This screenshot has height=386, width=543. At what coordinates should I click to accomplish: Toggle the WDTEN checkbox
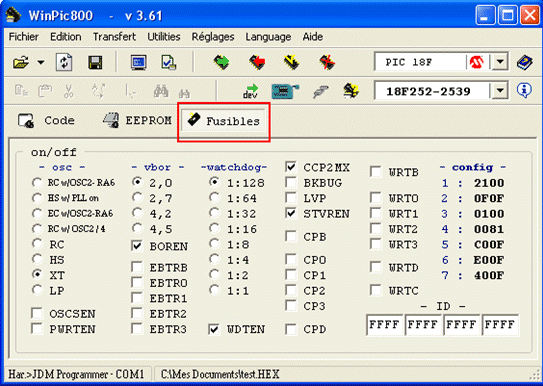click(x=214, y=329)
